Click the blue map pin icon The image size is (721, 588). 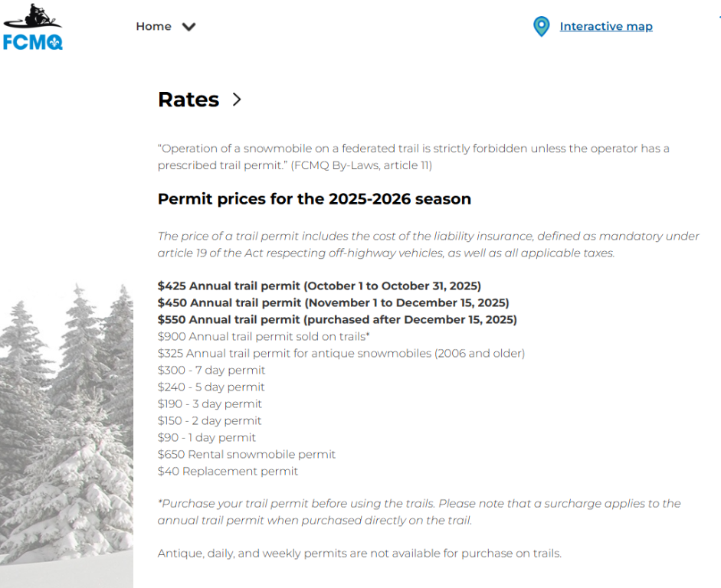point(541,27)
